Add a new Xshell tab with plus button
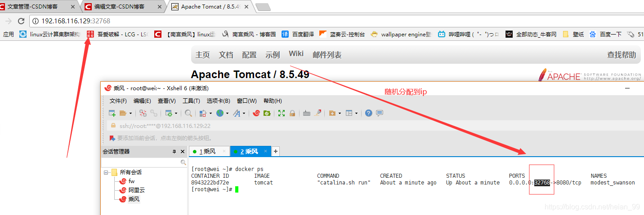The image size is (644, 215). 276,151
